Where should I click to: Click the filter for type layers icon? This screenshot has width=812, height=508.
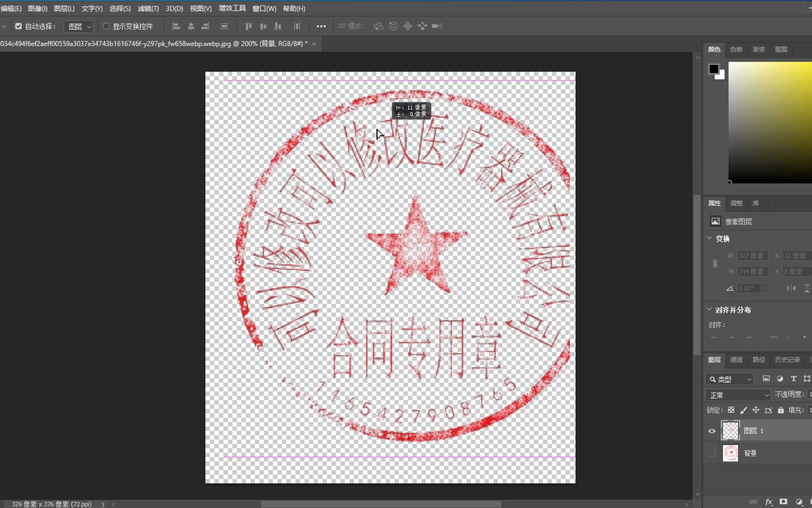794,379
